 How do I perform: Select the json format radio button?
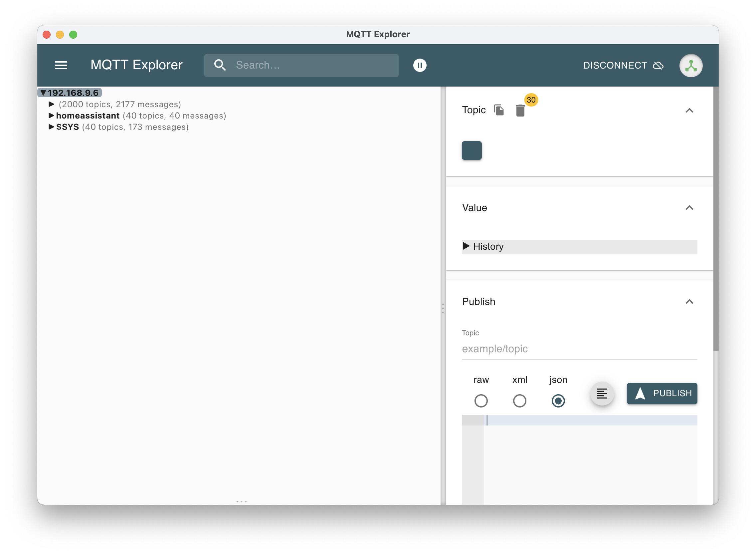point(558,401)
